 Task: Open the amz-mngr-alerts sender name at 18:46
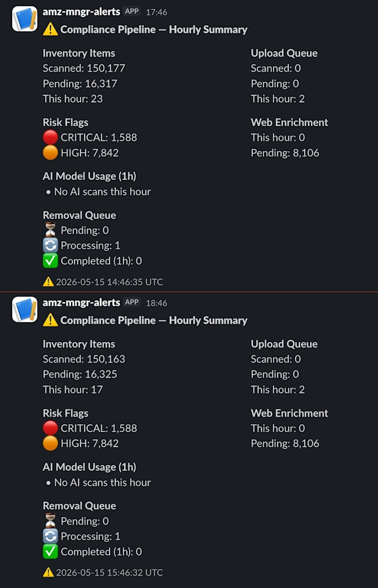(x=81, y=302)
